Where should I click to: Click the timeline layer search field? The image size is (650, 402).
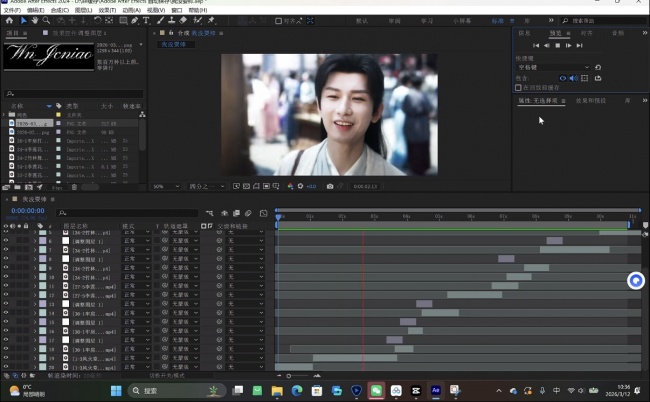[127, 213]
